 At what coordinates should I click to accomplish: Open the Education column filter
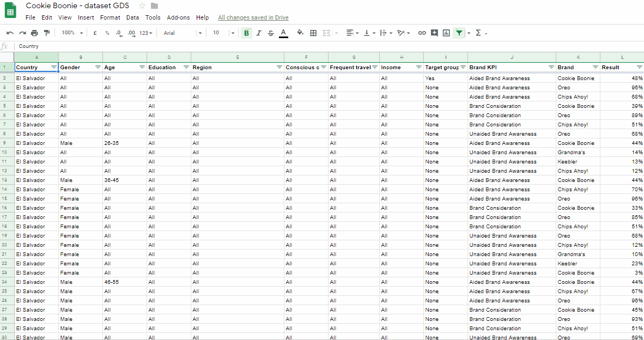click(186, 68)
